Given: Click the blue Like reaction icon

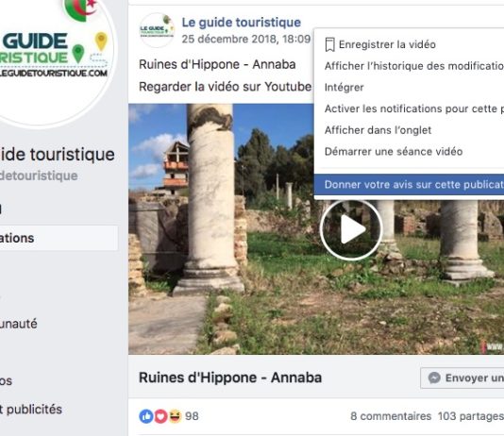Looking at the screenshot, I should click(146, 416).
